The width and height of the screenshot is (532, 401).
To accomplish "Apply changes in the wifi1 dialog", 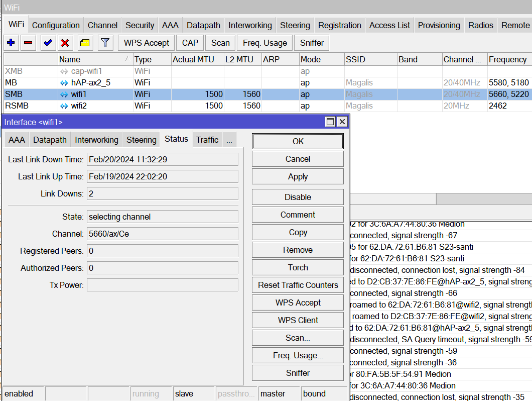I will [298, 176].
